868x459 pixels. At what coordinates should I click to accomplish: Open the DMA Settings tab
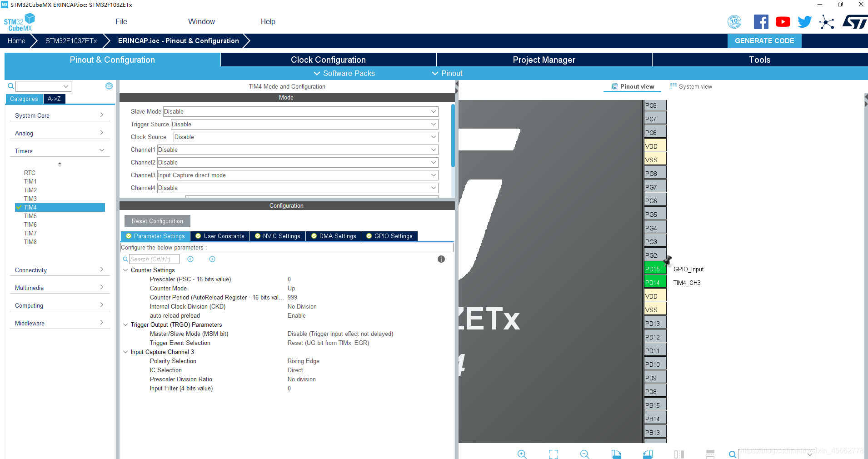click(x=333, y=236)
